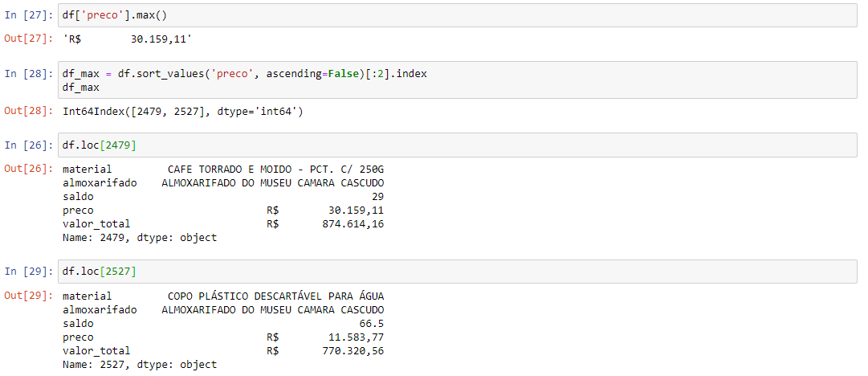Click saldo value 29

(377, 197)
